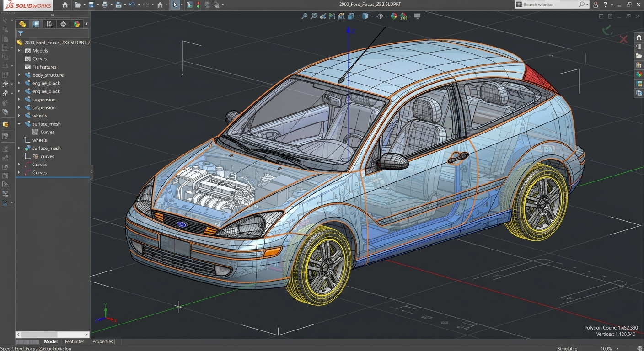This screenshot has height=351, width=644.
Task: Open the search options dropdown beside the magnifier
Action: point(587,5)
